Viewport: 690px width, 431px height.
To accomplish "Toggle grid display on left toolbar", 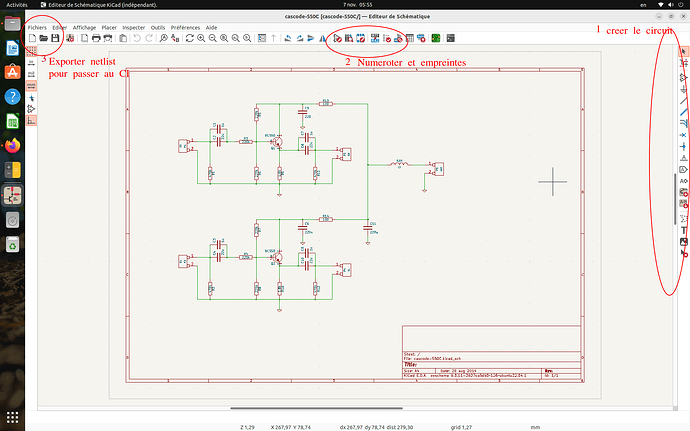I will point(31,52).
